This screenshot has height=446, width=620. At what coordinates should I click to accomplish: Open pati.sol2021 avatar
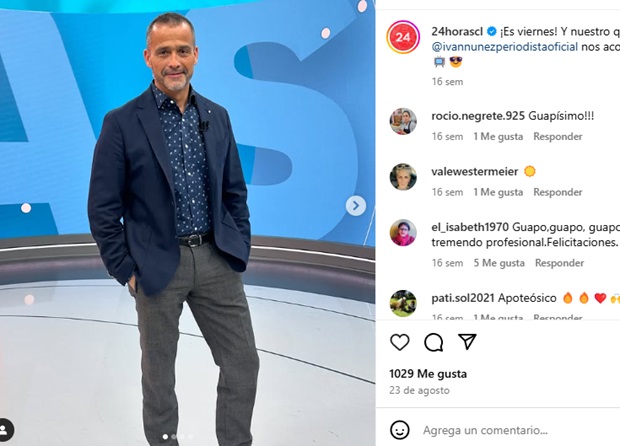click(403, 303)
